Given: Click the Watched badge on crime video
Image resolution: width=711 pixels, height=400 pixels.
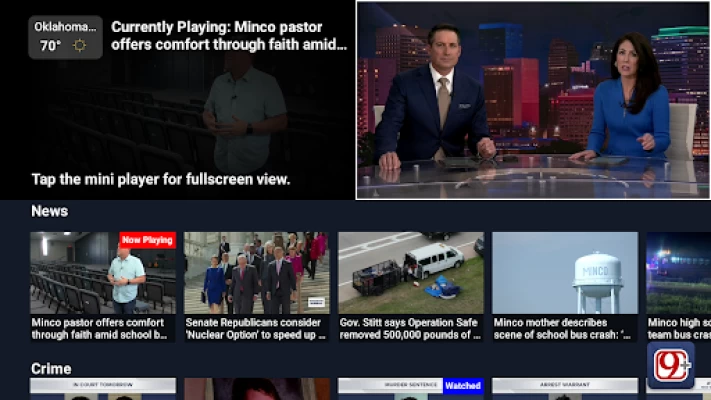Looking at the screenshot, I should click(x=462, y=385).
